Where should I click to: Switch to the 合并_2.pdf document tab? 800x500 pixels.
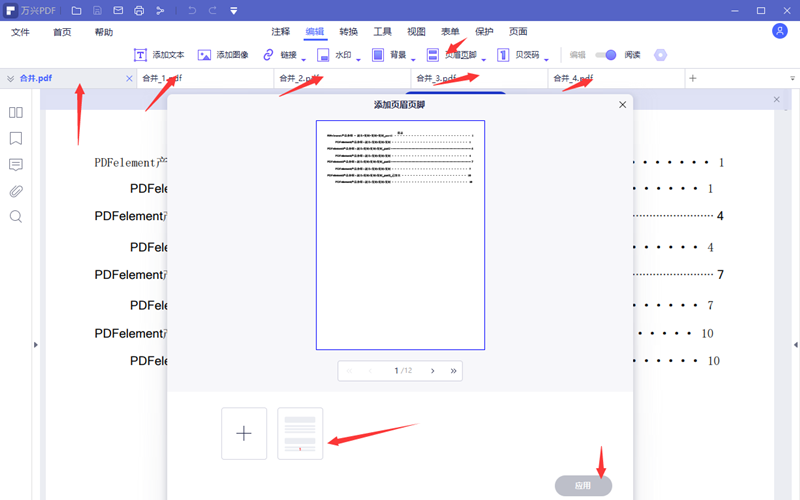tap(300, 78)
